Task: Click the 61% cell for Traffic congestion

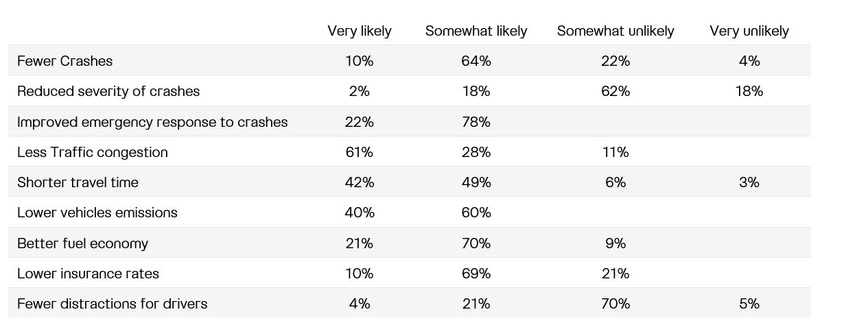Action: pos(359,152)
